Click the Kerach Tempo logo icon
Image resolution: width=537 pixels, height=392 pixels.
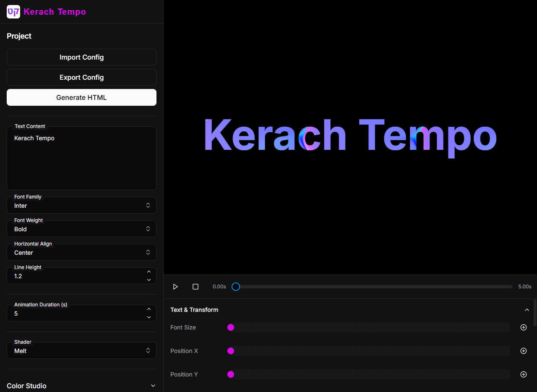[x=13, y=12]
